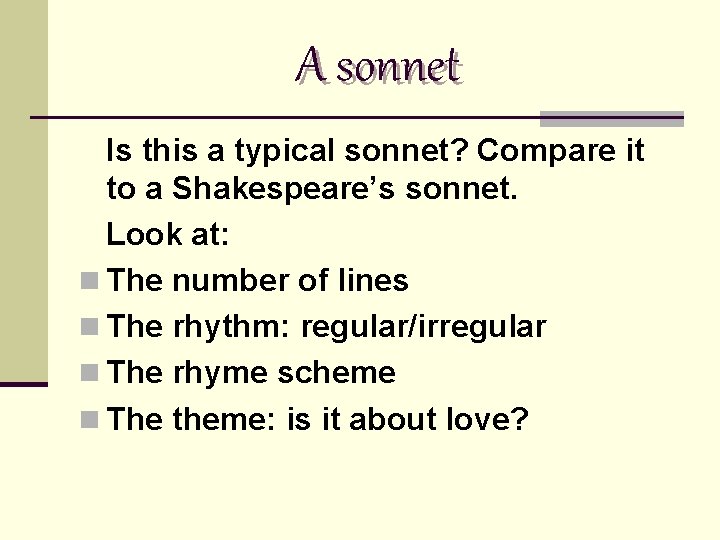Viewport: 720px width, 540px height.
Task: Click the text 'The rhyme scheme'
Action: tap(251, 372)
